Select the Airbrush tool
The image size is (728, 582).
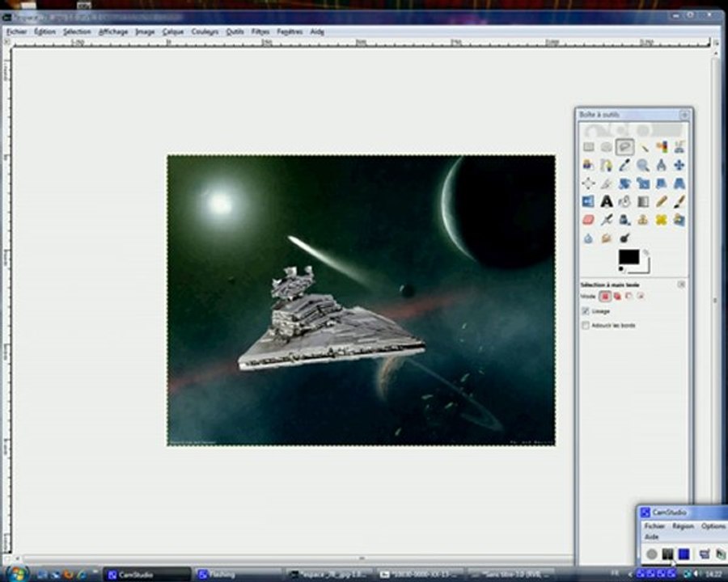click(607, 220)
